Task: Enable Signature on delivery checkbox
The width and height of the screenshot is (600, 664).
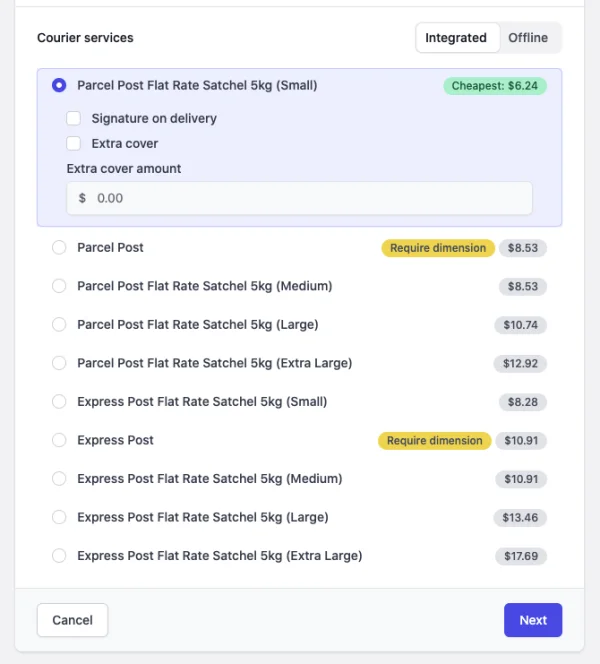Action: coord(73,118)
